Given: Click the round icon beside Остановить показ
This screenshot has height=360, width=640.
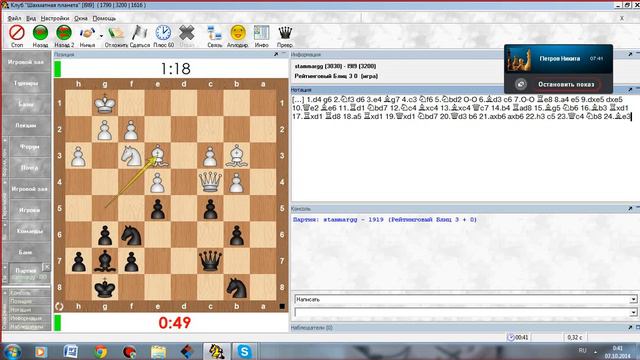Looking at the screenshot, I should (x=520, y=84).
